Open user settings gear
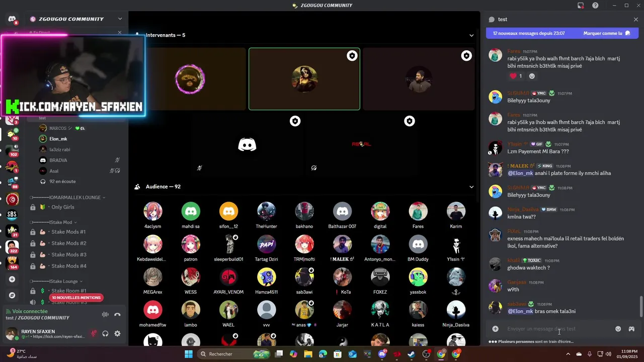 click(x=117, y=333)
